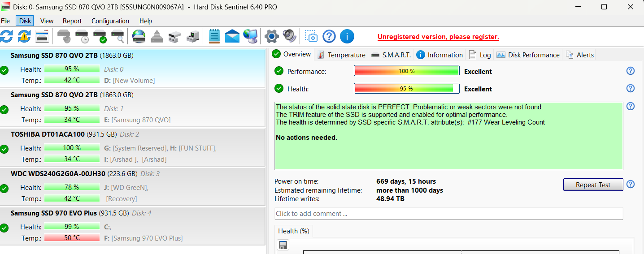Open settings via the gear icon
644x254 pixels.
pyautogui.click(x=272, y=36)
